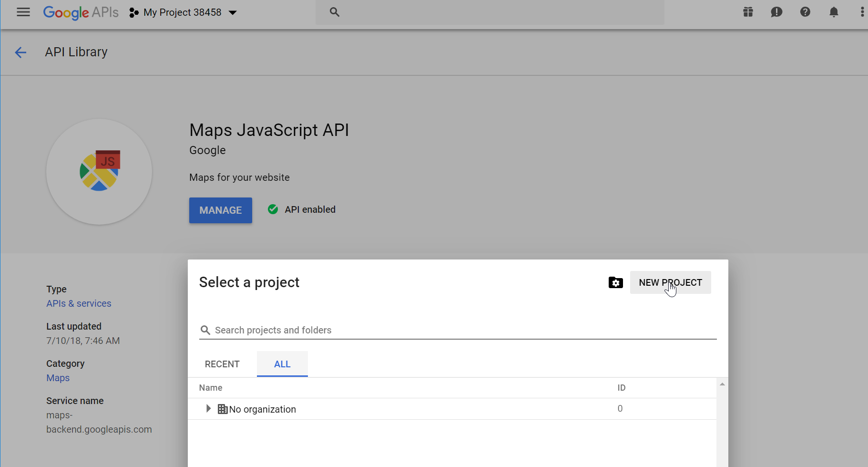Go back using the API Library arrow
Screen dimensions: 868x467
click(20, 52)
